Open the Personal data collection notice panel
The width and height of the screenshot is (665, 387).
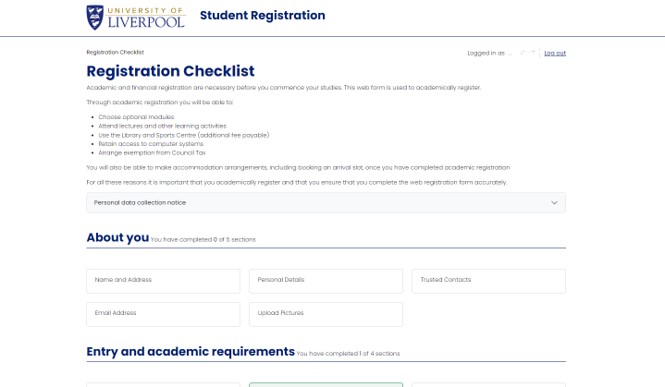326,203
